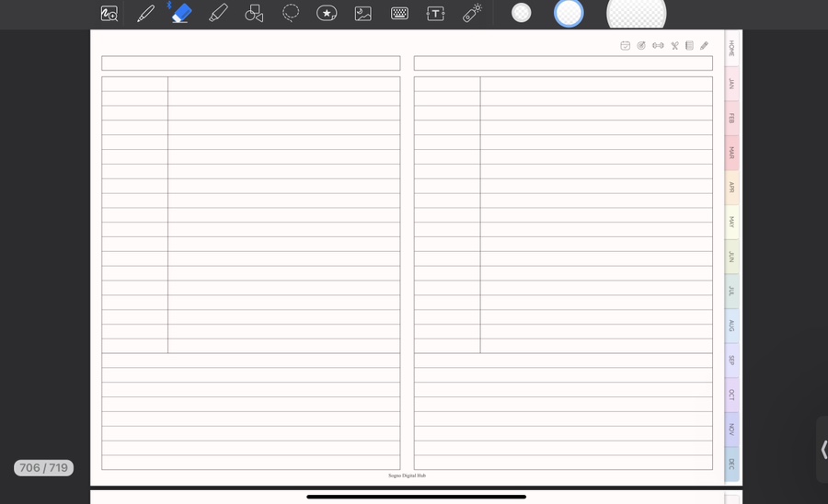Choose the small eraser size

[x=522, y=13]
